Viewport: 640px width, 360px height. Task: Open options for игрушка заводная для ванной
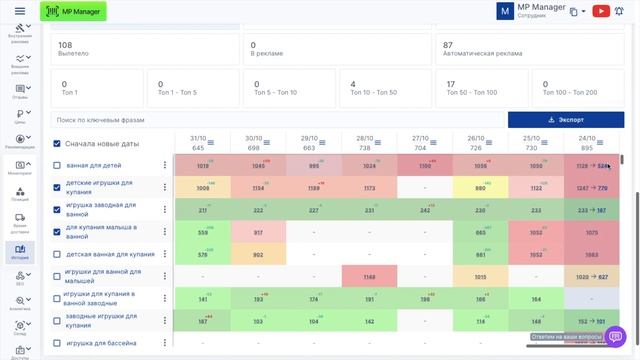[x=164, y=209]
